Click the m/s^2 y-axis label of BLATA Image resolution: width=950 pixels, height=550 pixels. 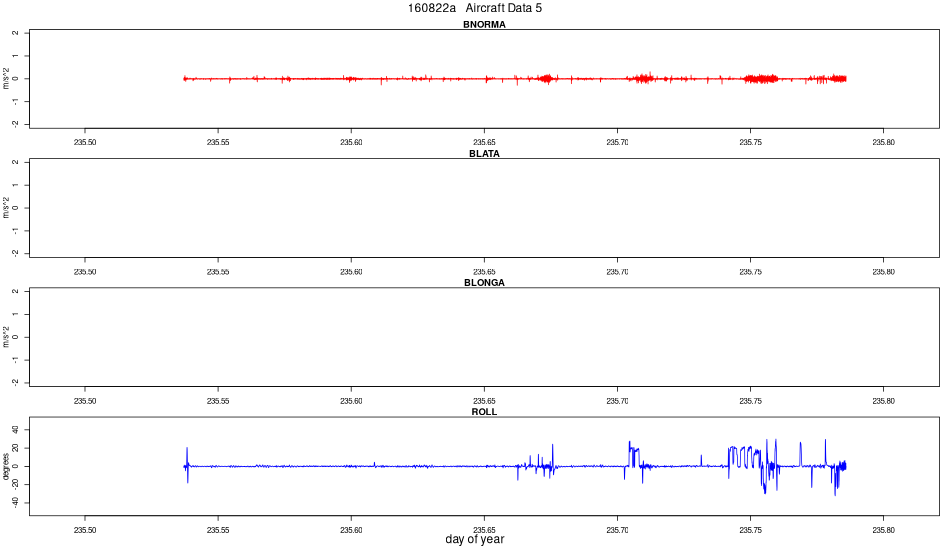6,208
